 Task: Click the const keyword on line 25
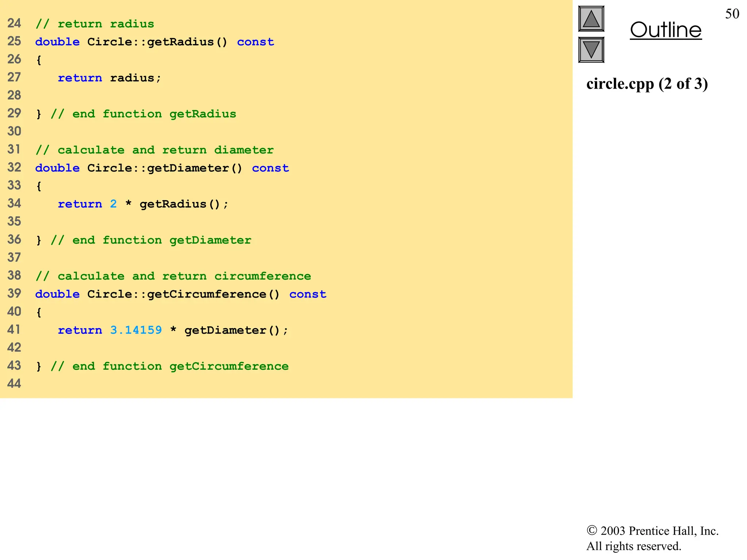[256, 42]
